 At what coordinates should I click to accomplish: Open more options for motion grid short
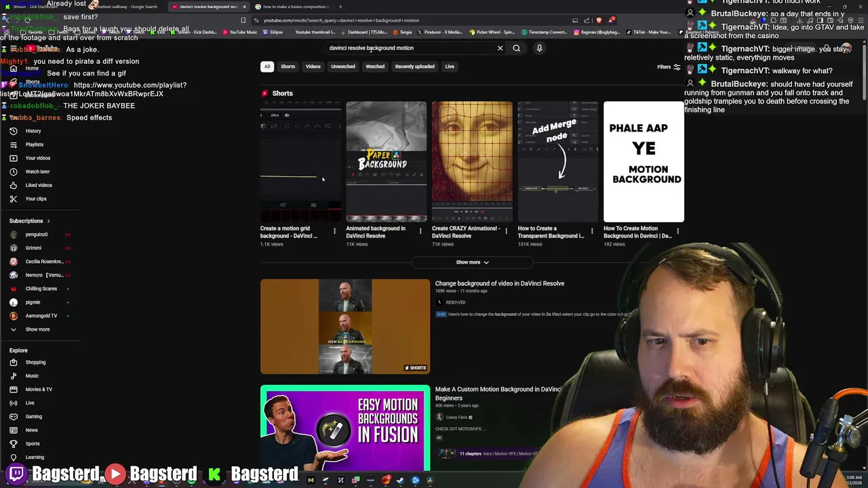coord(334,231)
